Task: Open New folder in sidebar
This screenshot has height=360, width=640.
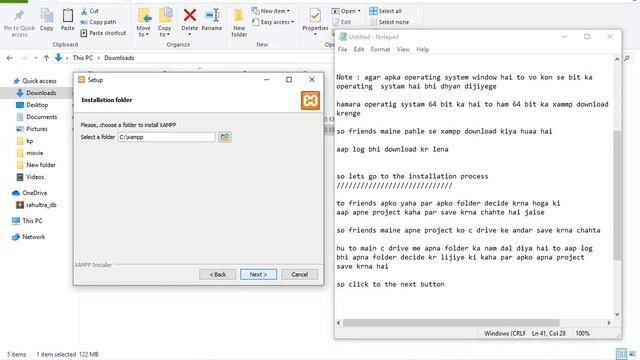Action: coord(36,165)
